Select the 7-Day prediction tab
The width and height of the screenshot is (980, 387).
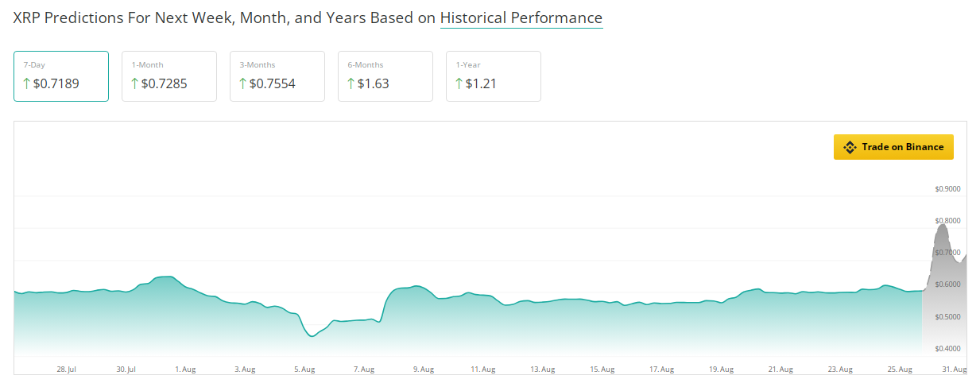tap(61, 76)
